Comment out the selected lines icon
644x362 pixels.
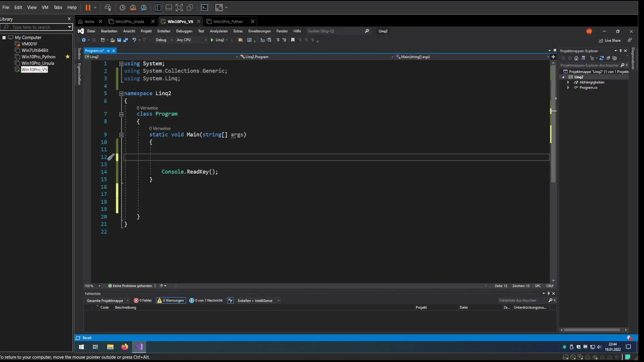[x=278, y=40]
